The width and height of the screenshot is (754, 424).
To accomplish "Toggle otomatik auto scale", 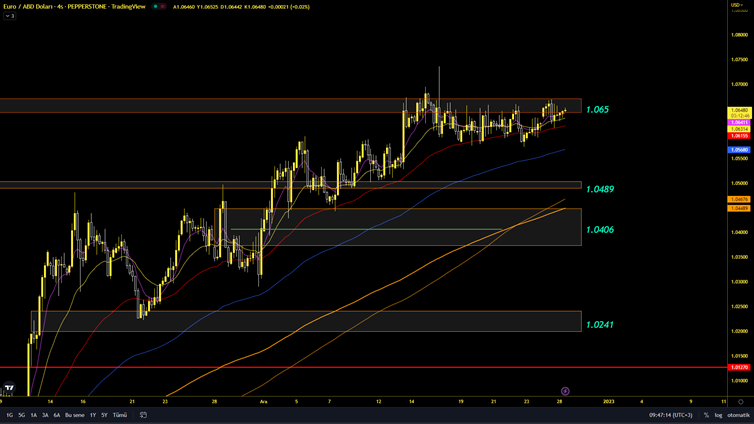I will 738,415.
